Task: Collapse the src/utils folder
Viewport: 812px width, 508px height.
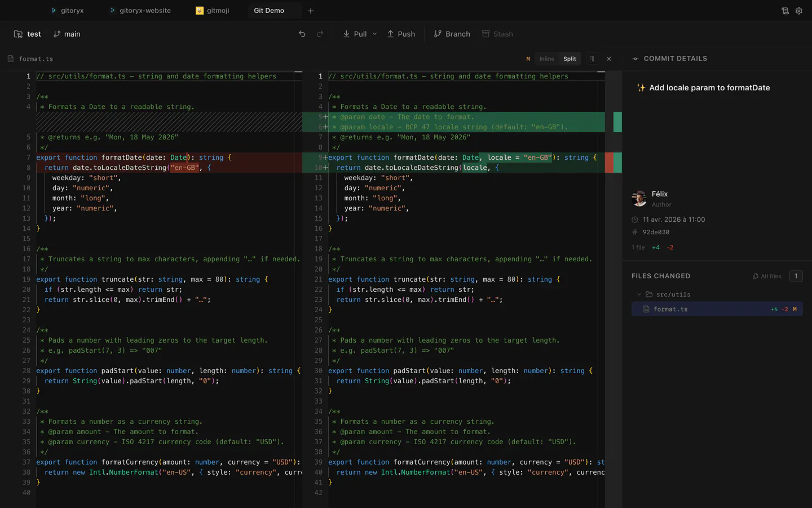Action: click(x=639, y=294)
